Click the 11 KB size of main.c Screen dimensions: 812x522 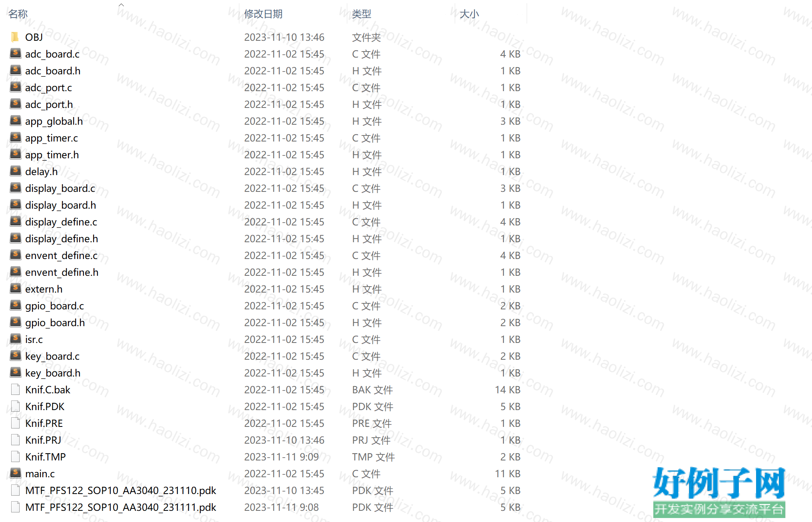(x=507, y=474)
